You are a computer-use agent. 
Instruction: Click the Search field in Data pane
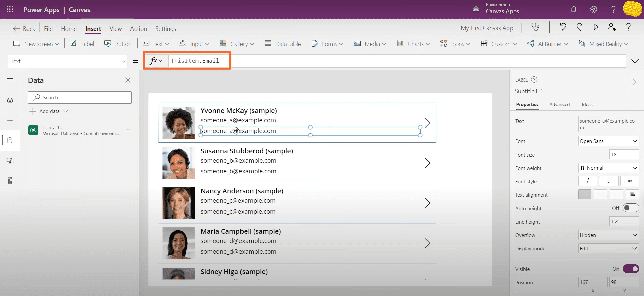pyautogui.click(x=80, y=98)
